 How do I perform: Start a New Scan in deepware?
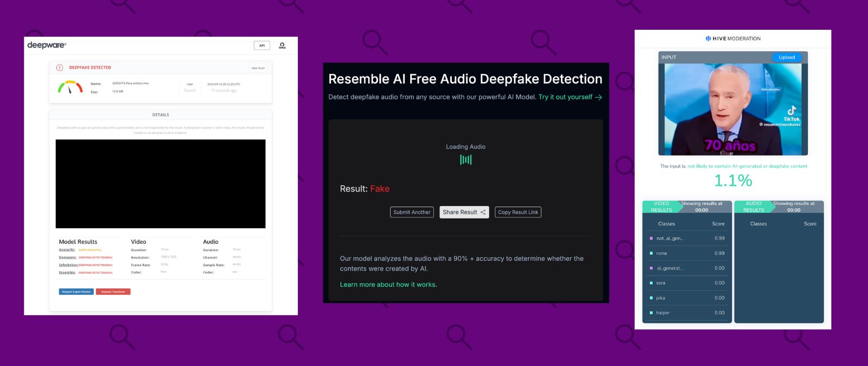coord(258,68)
